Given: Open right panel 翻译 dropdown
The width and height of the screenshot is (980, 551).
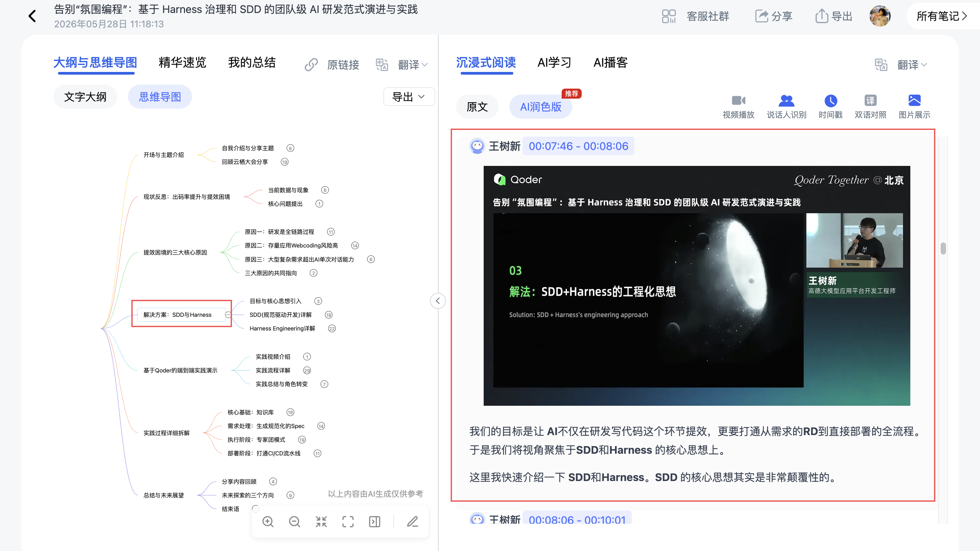Looking at the screenshot, I should [x=901, y=65].
